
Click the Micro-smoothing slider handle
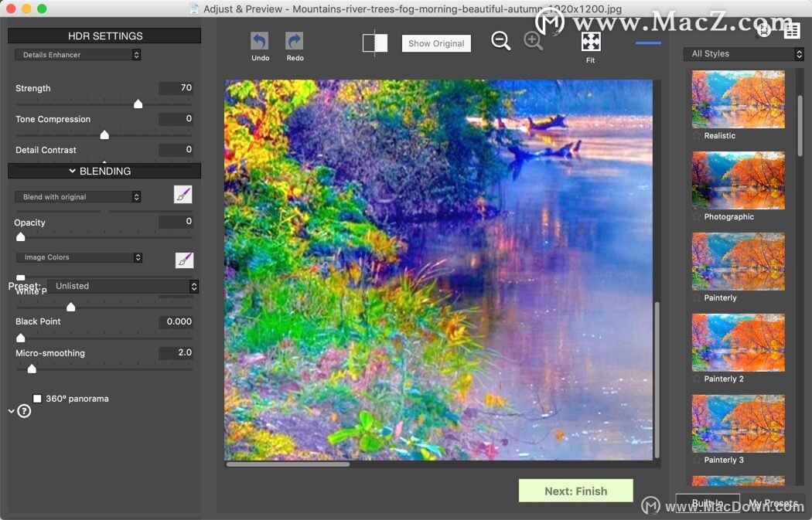[x=32, y=369]
